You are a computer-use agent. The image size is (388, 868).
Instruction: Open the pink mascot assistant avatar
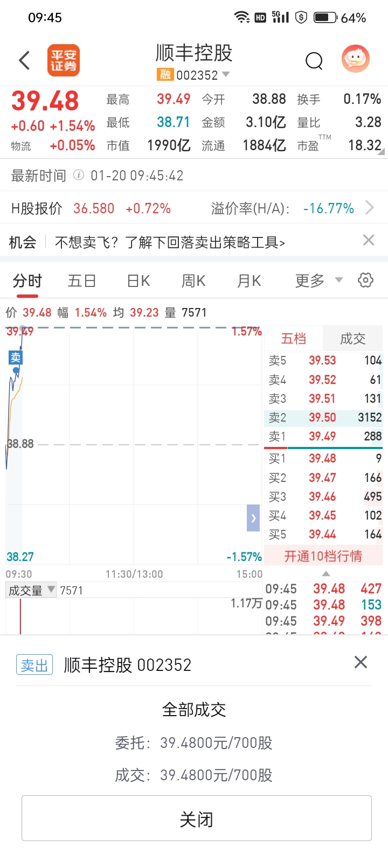356,58
